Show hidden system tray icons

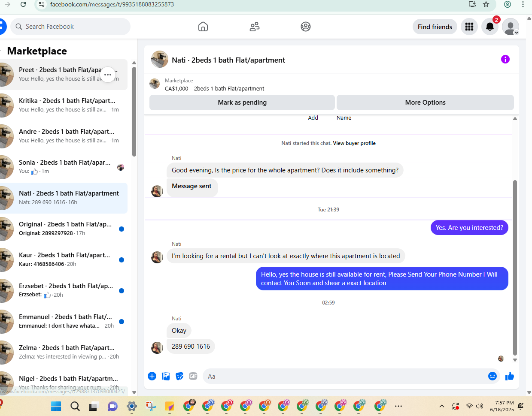(x=441, y=406)
